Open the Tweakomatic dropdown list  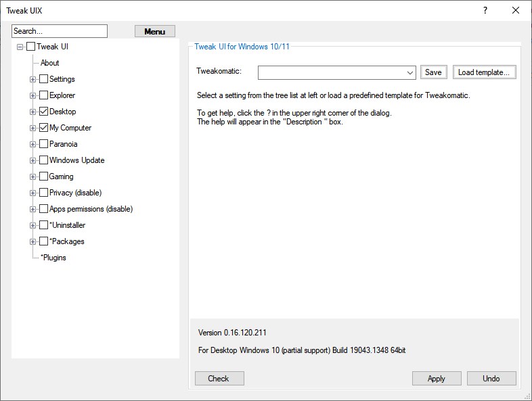click(x=410, y=72)
